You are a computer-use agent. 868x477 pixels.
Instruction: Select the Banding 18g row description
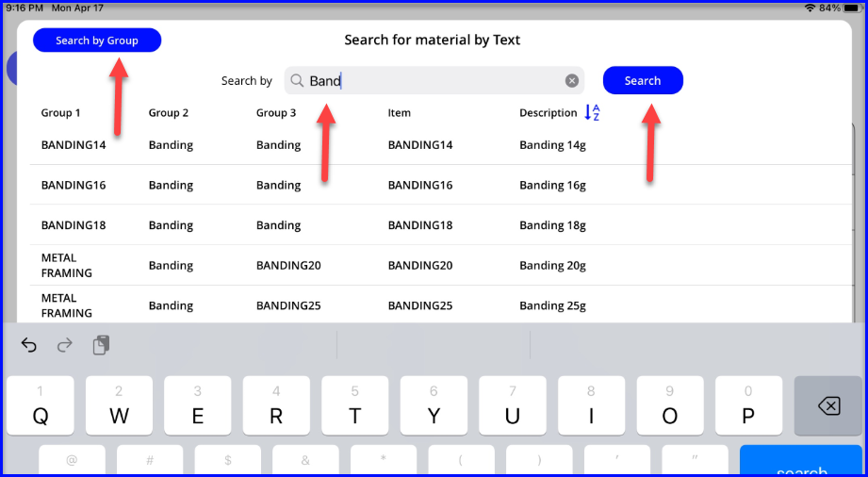tap(552, 225)
